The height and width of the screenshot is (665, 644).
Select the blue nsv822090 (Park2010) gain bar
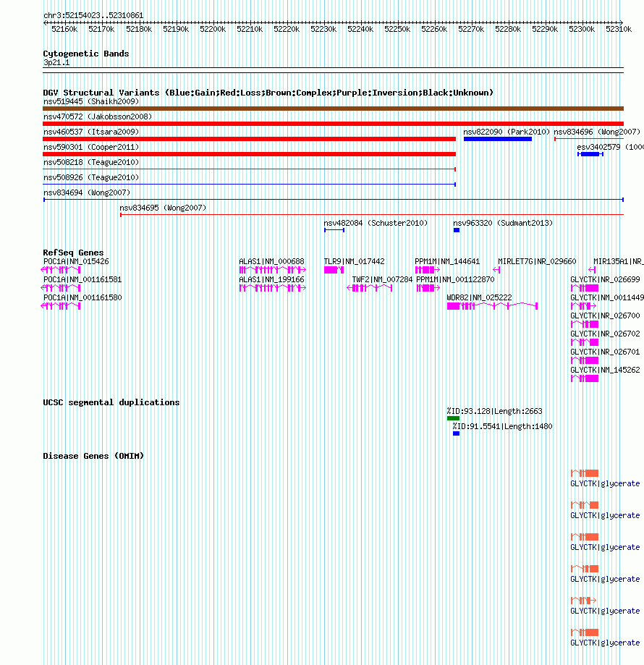(x=498, y=139)
